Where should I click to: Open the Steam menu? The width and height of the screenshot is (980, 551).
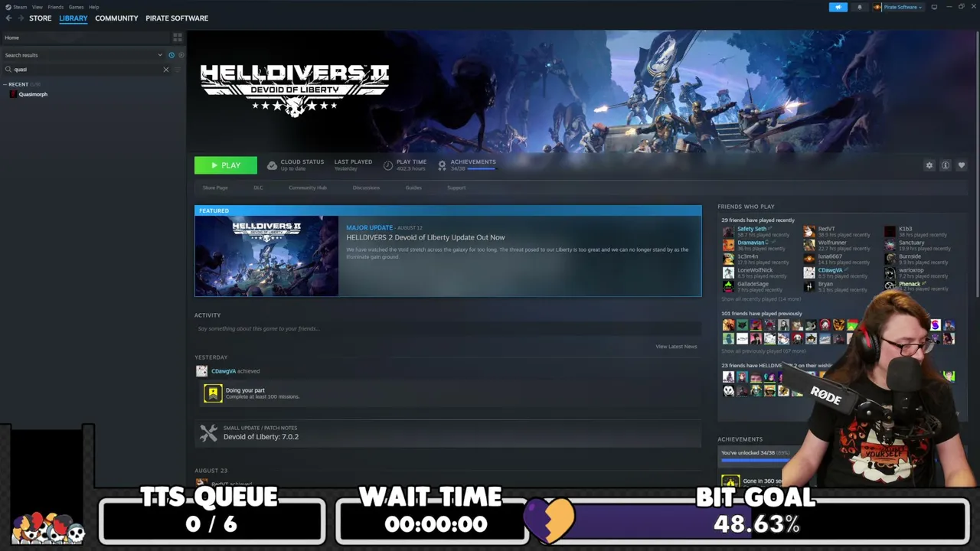20,7
